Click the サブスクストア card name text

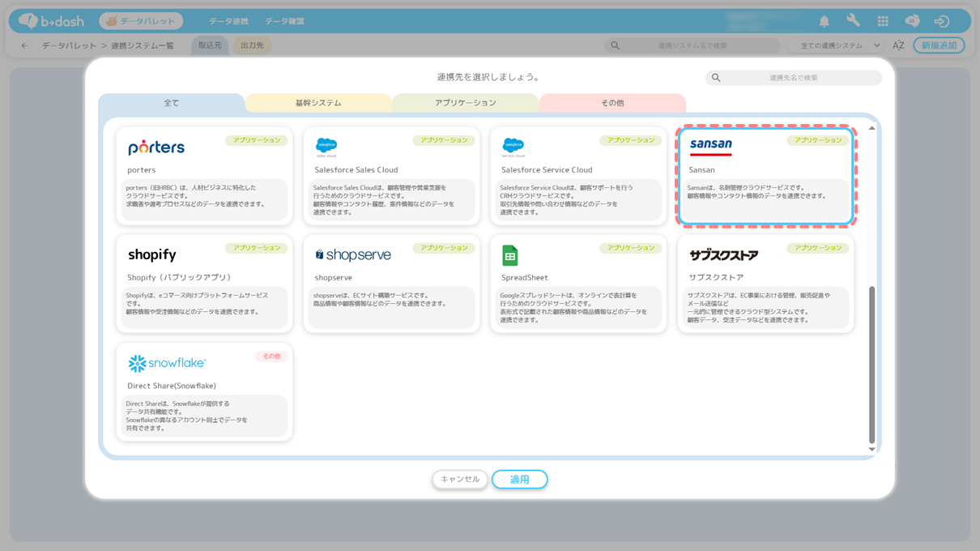click(x=716, y=278)
